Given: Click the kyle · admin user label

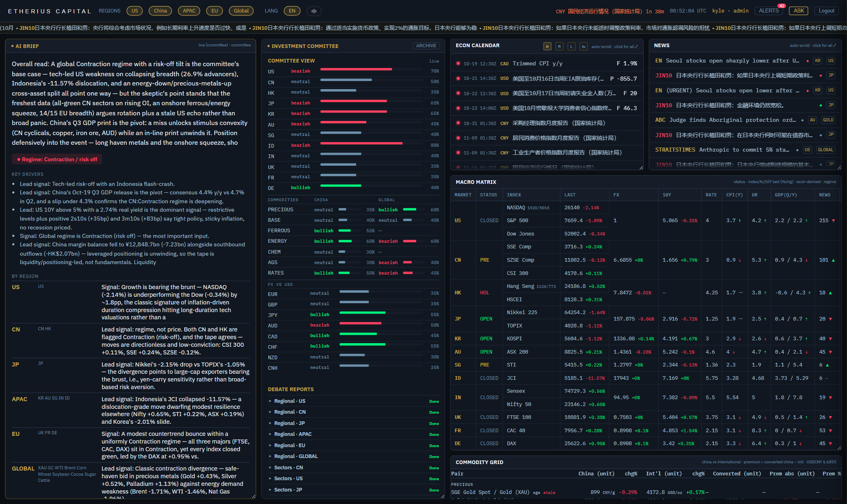Looking at the screenshot, I should point(730,11).
